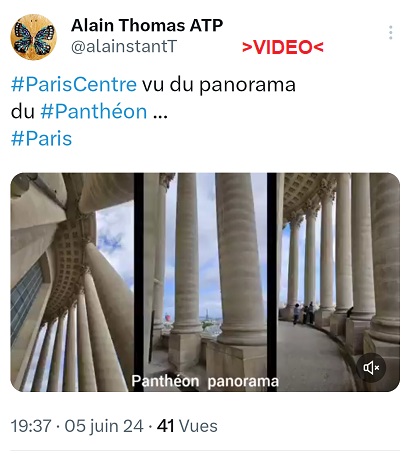Viewport: 414px width, 454px height.
Task: Click the red >VIDEO< label
Action: [x=283, y=47]
